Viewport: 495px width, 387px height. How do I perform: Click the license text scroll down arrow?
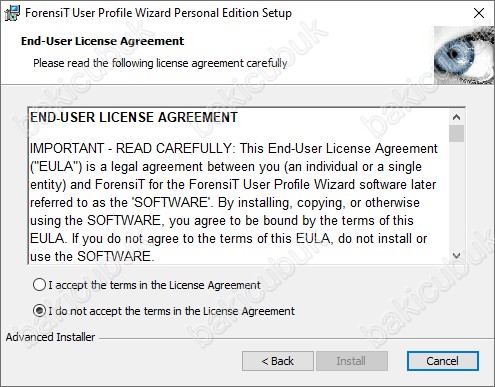point(456,256)
